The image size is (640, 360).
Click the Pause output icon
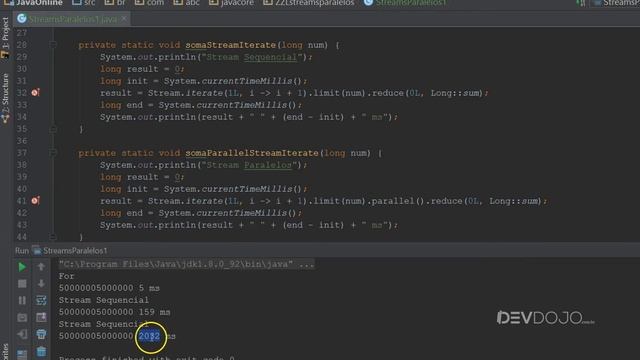(x=22, y=300)
